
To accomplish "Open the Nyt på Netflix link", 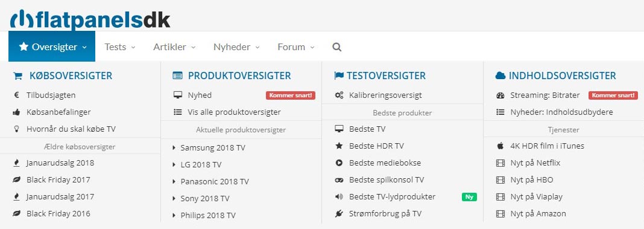I will [535, 163].
